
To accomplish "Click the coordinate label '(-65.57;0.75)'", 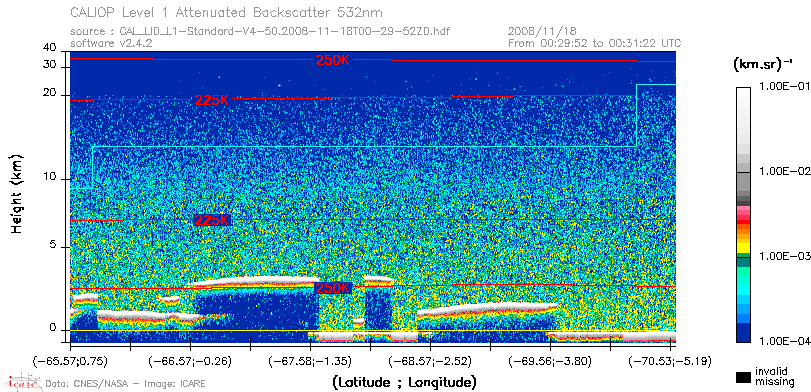I will (70, 361).
